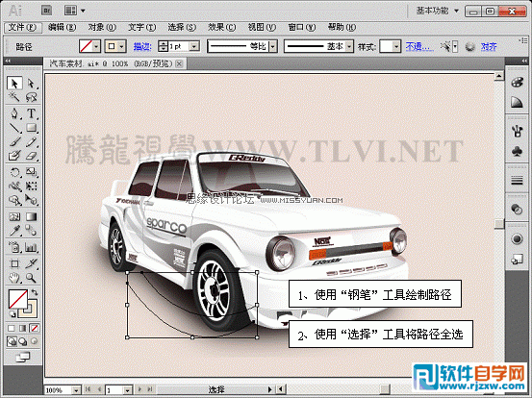The width and height of the screenshot is (532, 398).
Task: Set paint mode to None
Action: click(x=35, y=328)
